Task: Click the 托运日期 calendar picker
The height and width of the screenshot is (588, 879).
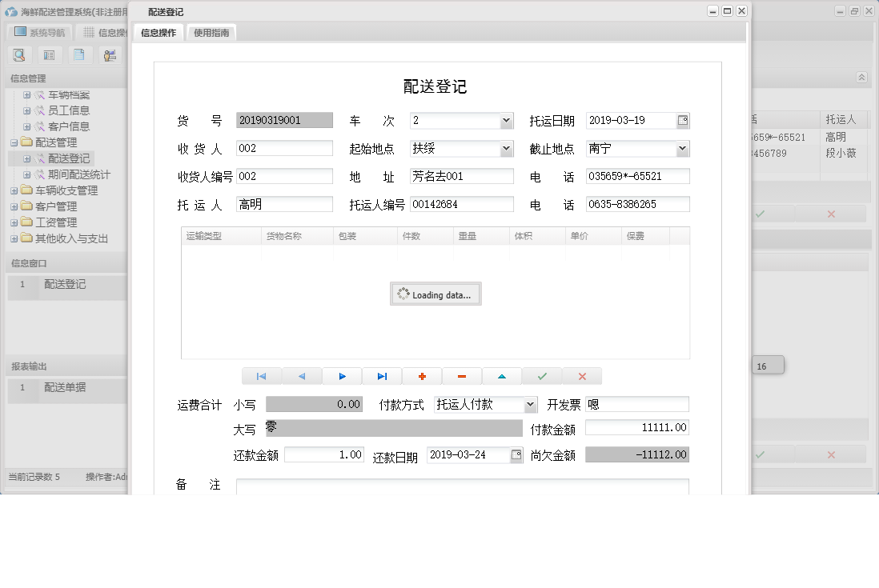Action: [681, 119]
